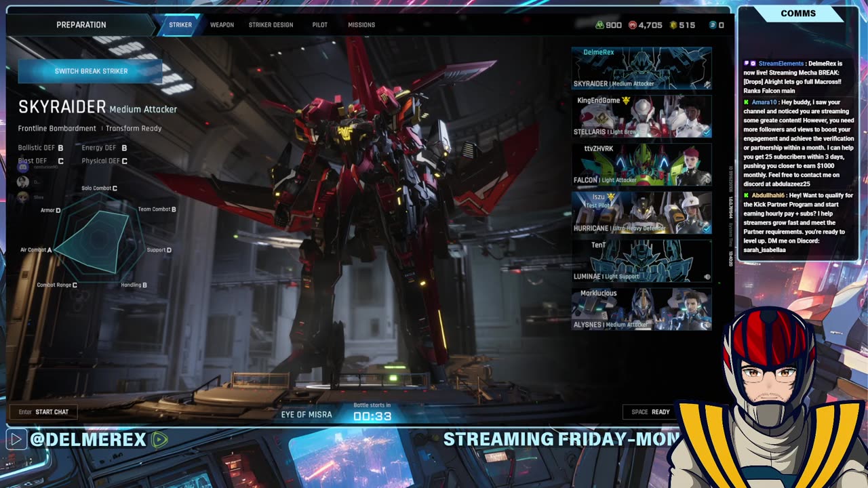868x488 pixels.
Task: Click the status icon on the Luminae card
Action: click(x=707, y=277)
